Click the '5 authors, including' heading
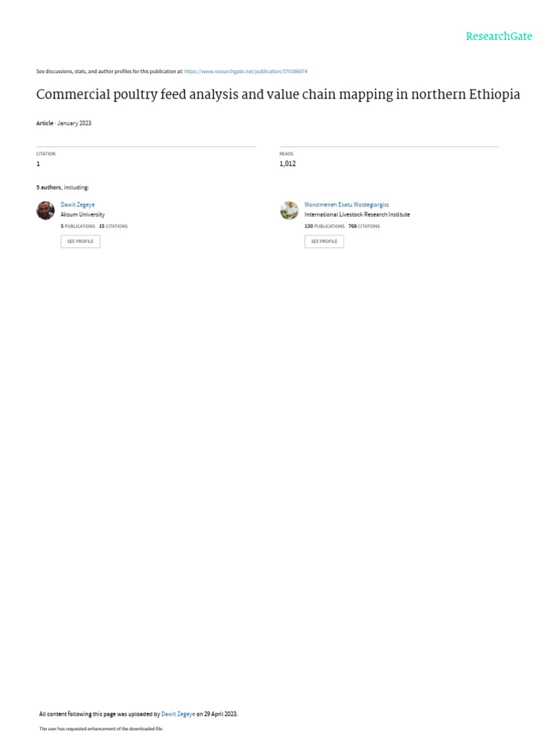This screenshot has height=747, width=560. (63, 187)
